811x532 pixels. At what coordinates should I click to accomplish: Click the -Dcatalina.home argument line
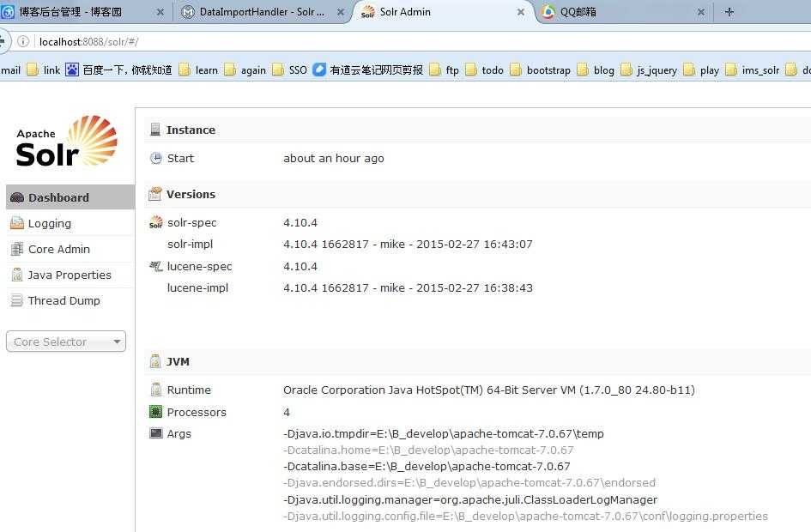[428, 450]
